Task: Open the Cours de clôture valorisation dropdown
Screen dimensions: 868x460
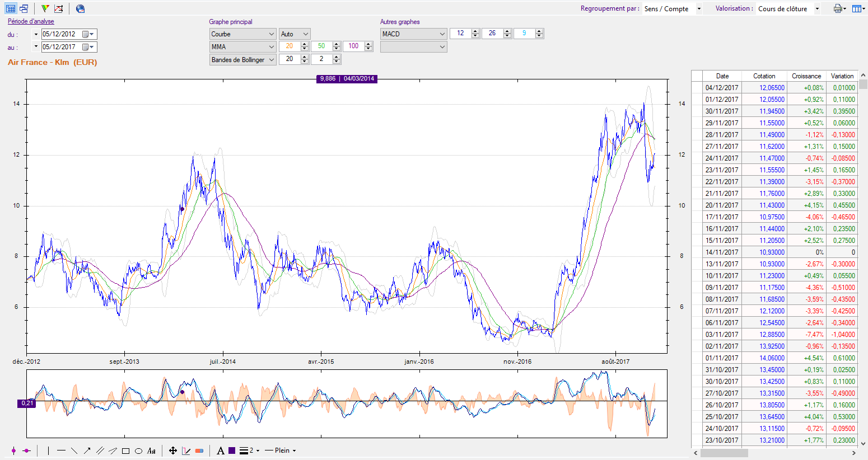Action: 788,8
